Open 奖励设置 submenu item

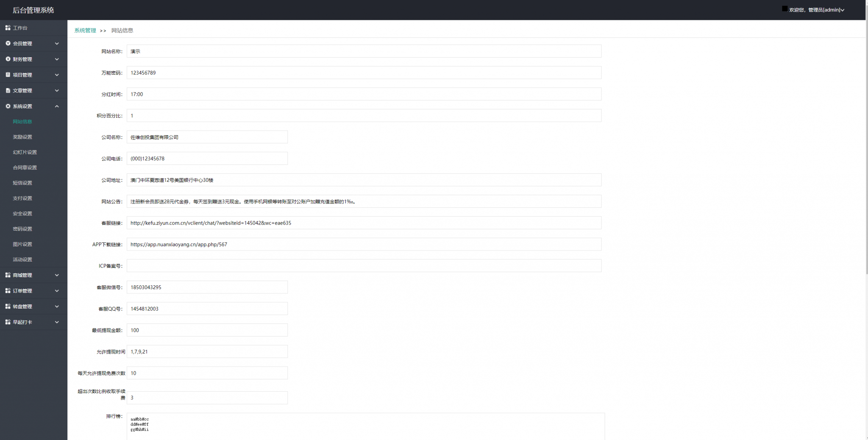[x=22, y=137]
